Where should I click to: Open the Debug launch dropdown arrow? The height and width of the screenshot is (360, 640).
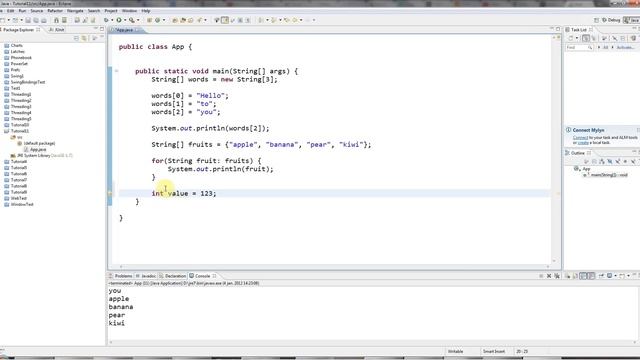(112, 20)
